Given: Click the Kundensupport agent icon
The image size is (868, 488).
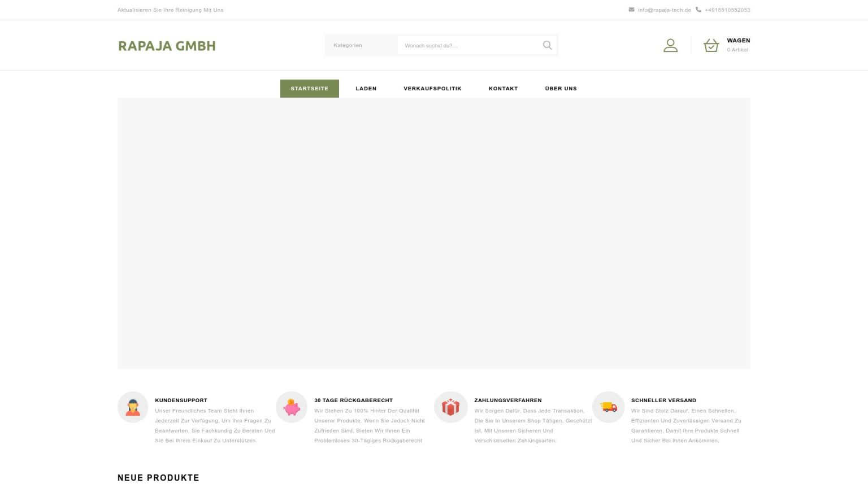Looking at the screenshot, I should pyautogui.click(x=133, y=407).
